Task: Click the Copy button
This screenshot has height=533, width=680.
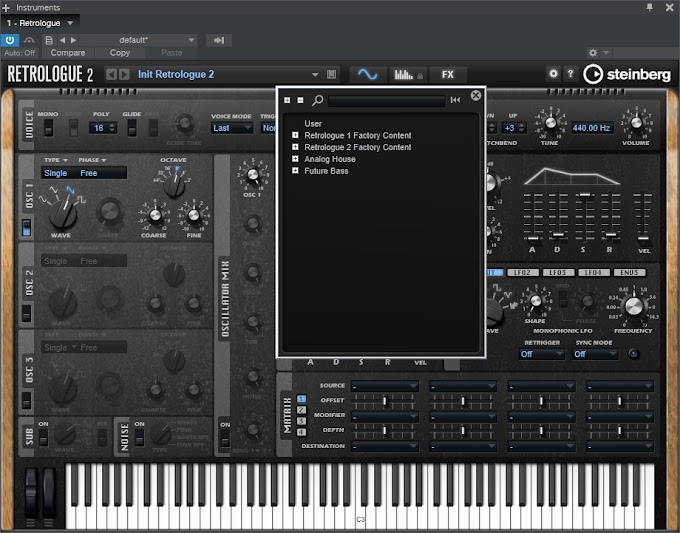Action: click(120, 53)
